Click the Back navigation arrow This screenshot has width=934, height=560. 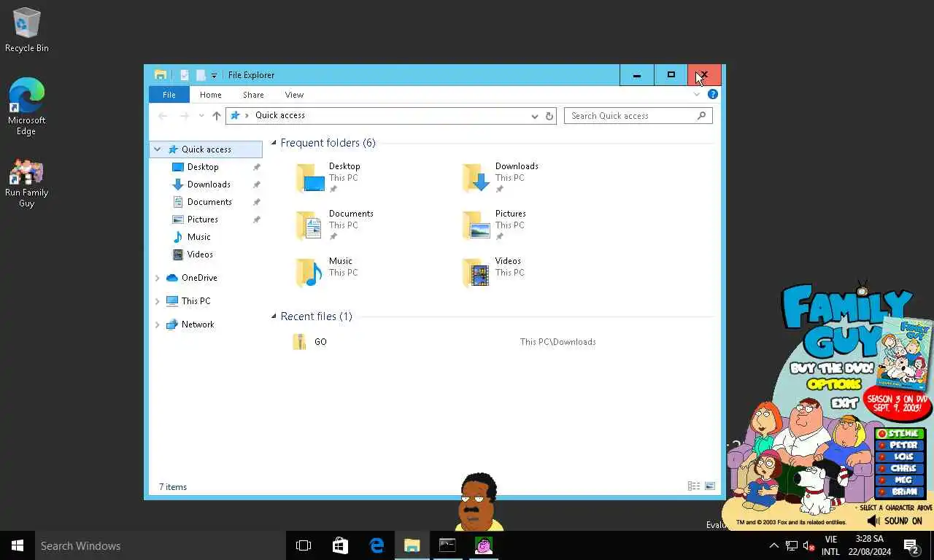click(x=163, y=116)
